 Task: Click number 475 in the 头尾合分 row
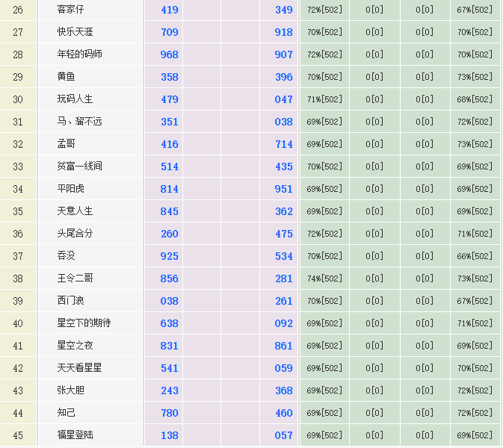point(283,234)
